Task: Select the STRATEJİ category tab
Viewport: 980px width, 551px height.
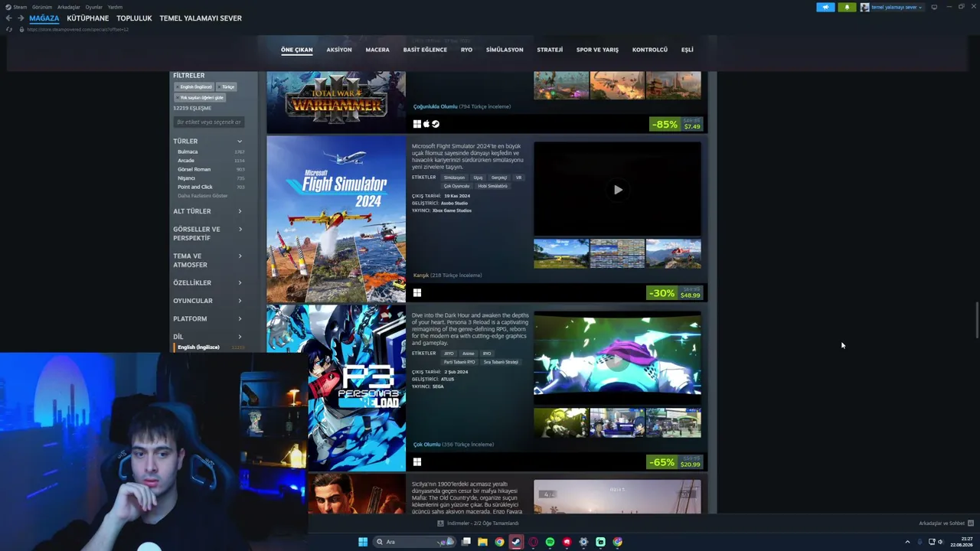Action: pyautogui.click(x=550, y=50)
